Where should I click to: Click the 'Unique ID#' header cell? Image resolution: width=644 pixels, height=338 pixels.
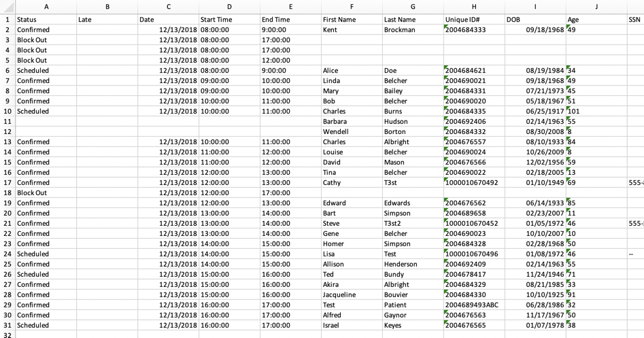(x=473, y=20)
